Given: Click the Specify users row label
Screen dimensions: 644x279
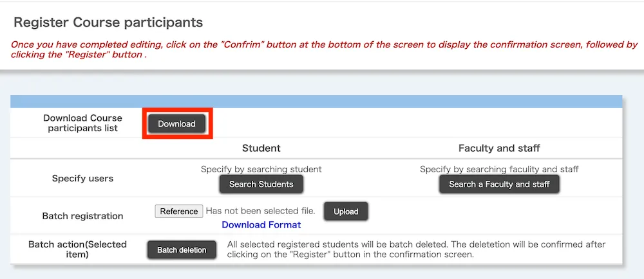Looking at the screenshot, I should click(x=82, y=178).
